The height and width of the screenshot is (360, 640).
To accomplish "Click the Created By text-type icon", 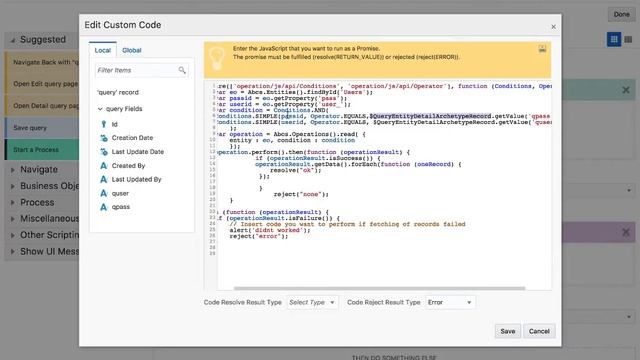I will (104, 166).
